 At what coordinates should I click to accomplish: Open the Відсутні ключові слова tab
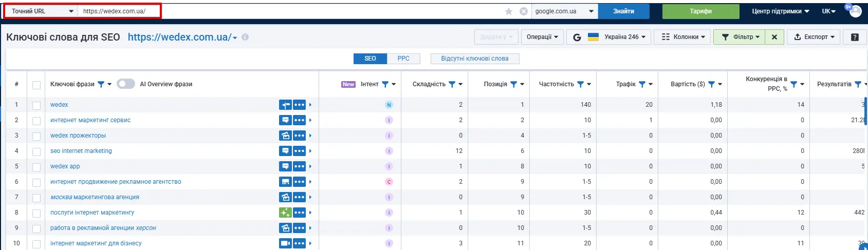tap(474, 59)
